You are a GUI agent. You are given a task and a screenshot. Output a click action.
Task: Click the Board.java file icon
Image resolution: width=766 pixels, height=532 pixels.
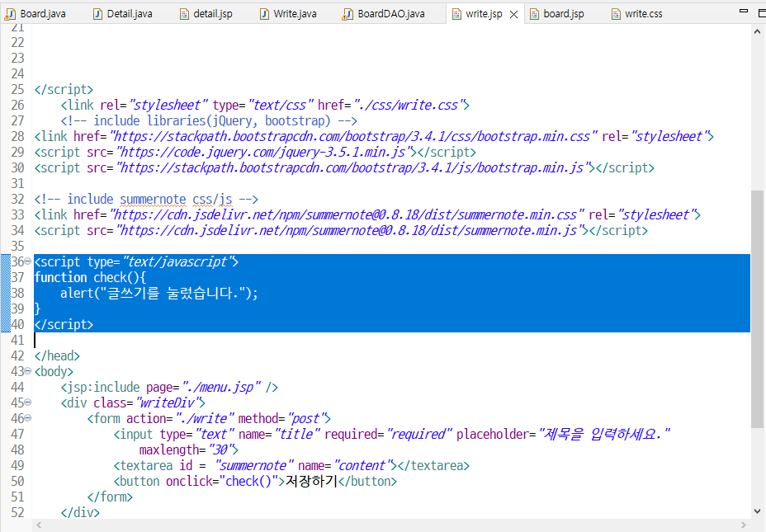tap(10, 14)
